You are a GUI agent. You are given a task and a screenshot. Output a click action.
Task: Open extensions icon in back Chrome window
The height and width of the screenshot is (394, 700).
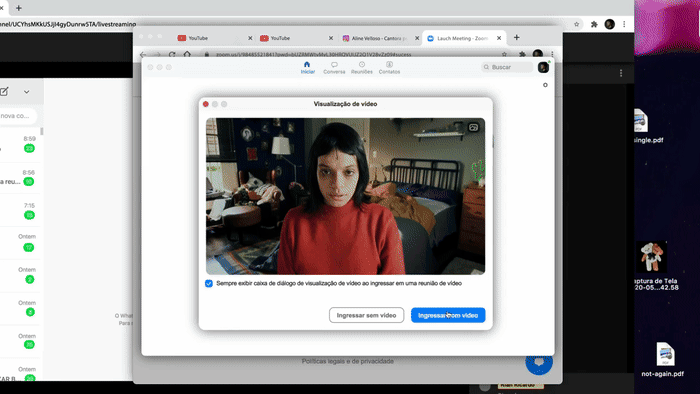[x=594, y=24]
